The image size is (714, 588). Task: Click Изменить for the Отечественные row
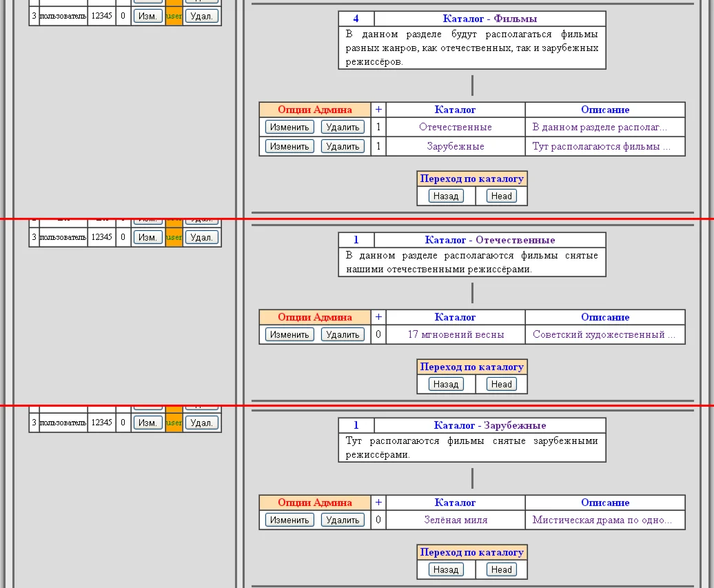tap(289, 127)
